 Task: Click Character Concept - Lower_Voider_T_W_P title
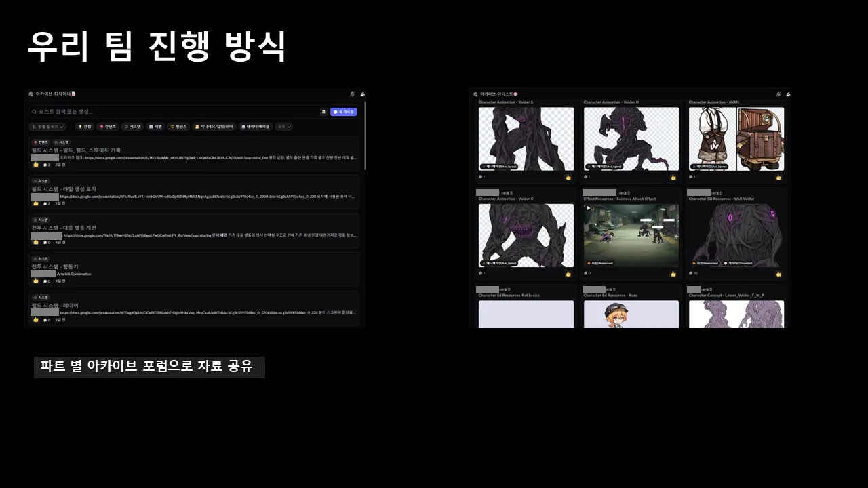tap(726, 296)
